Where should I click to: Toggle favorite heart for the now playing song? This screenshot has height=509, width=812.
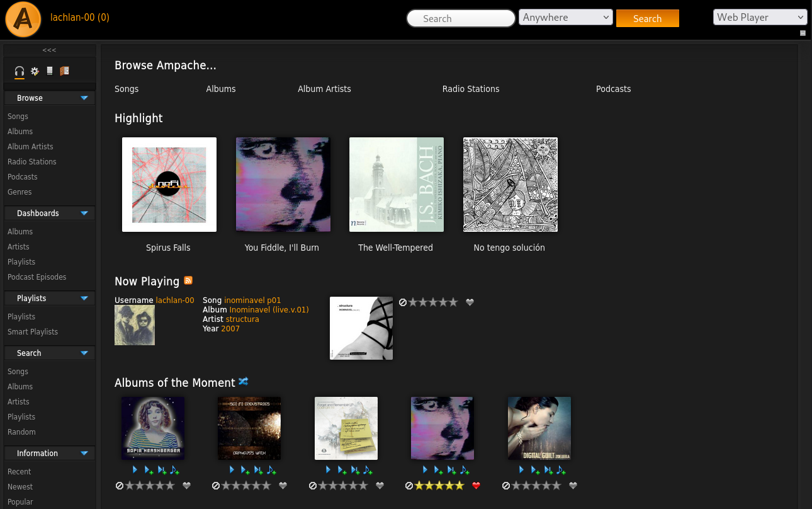(x=470, y=302)
